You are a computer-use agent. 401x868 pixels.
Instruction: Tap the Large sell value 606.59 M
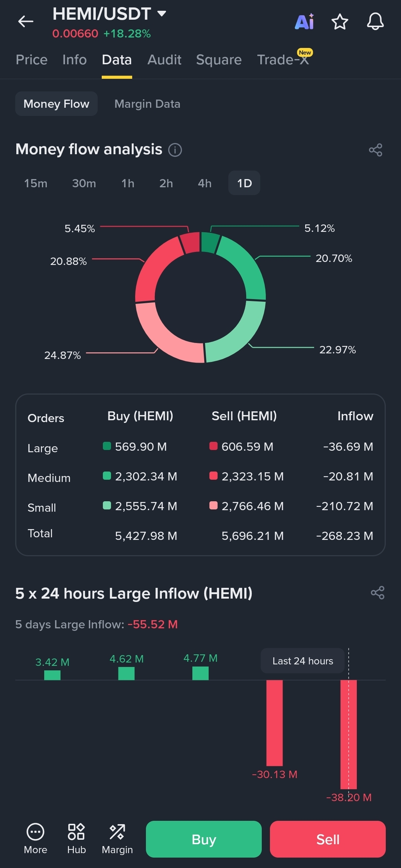pyautogui.click(x=247, y=446)
